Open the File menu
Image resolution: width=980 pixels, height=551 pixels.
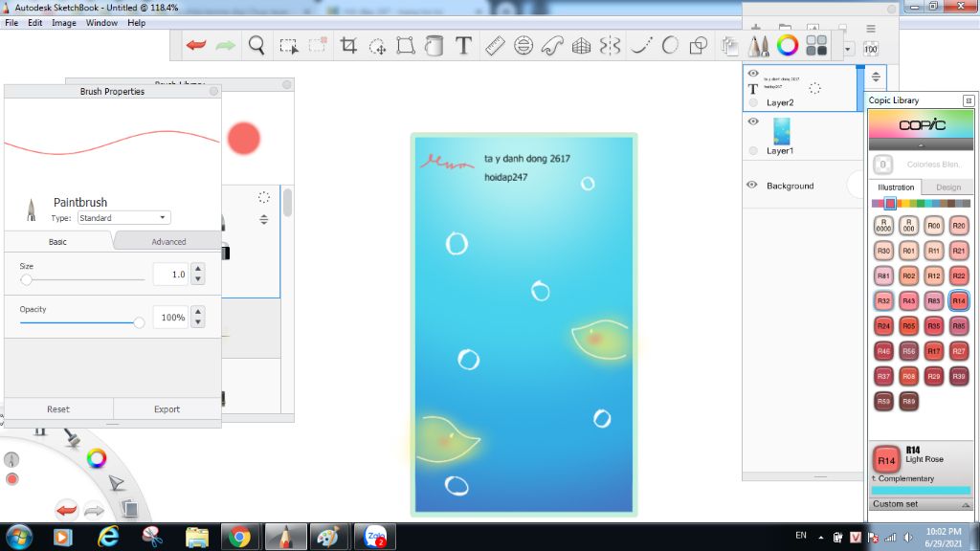[x=11, y=23]
